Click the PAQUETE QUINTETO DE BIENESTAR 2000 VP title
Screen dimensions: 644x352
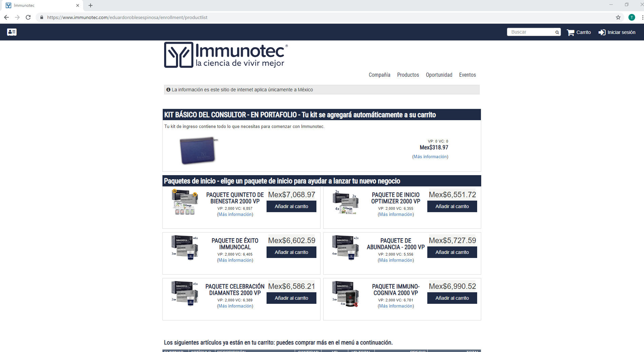click(235, 198)
